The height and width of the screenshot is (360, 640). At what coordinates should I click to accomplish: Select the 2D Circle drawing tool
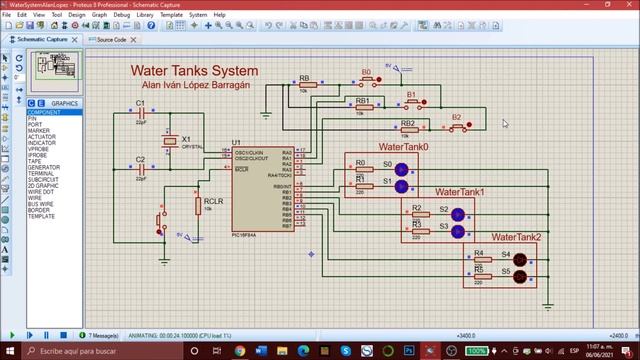pyautogui.click(x=5, y=220)
